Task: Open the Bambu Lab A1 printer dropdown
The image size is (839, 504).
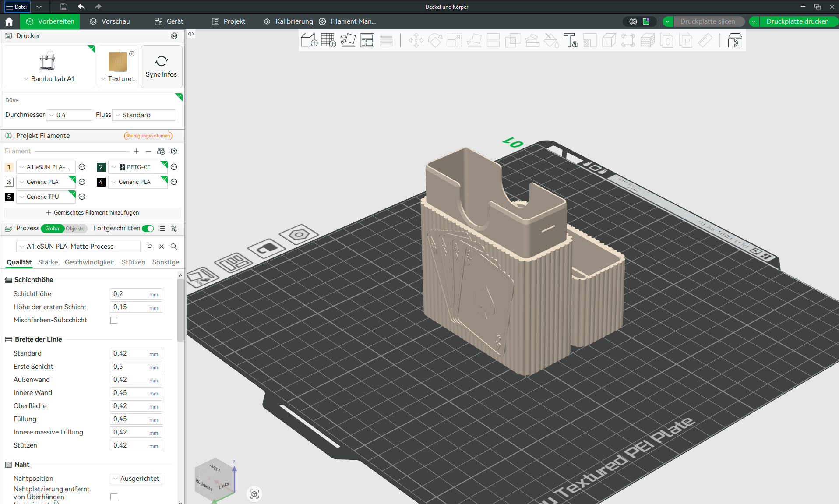Action: click(x=49, y=79)
